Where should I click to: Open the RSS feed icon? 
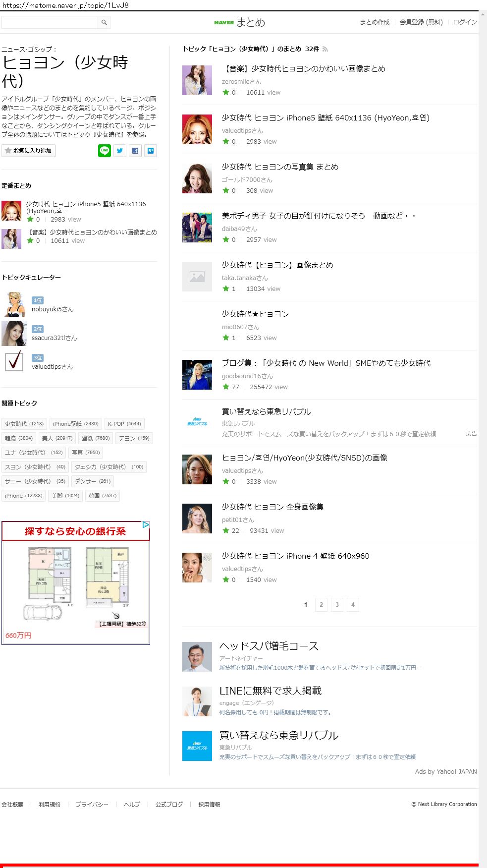coord(325,49)
